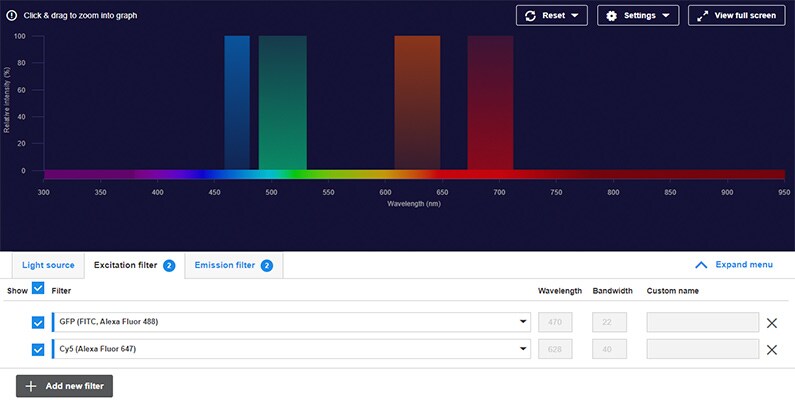
Task: Toggle the Show all filters checkbox
Action: point(38,289)
